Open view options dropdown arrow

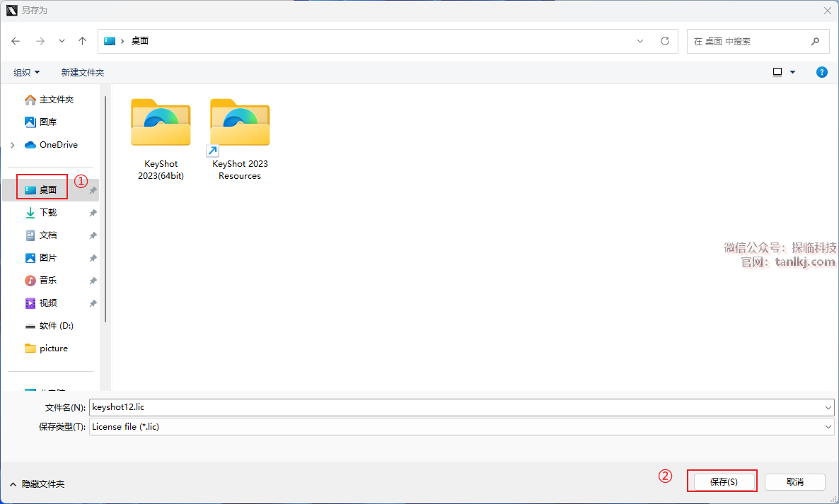click(792, 72)
